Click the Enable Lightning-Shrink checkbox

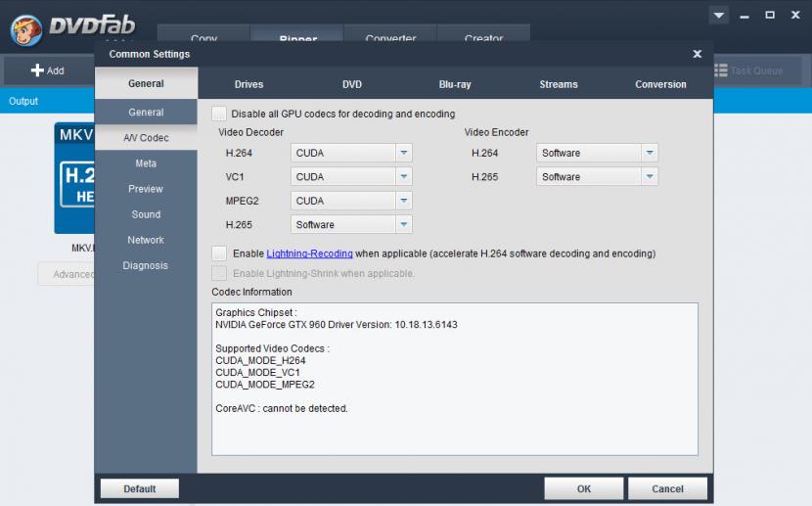219,273
